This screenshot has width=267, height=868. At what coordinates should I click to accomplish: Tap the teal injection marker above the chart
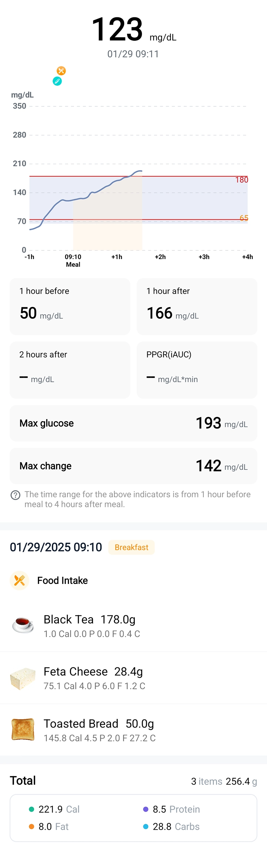click(57, 81)
